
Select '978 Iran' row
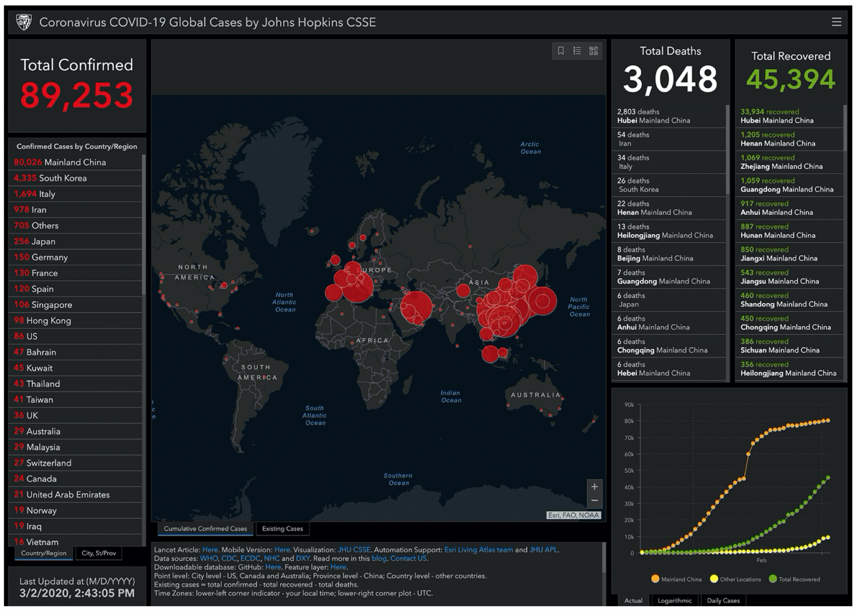(x=75, y=210)
